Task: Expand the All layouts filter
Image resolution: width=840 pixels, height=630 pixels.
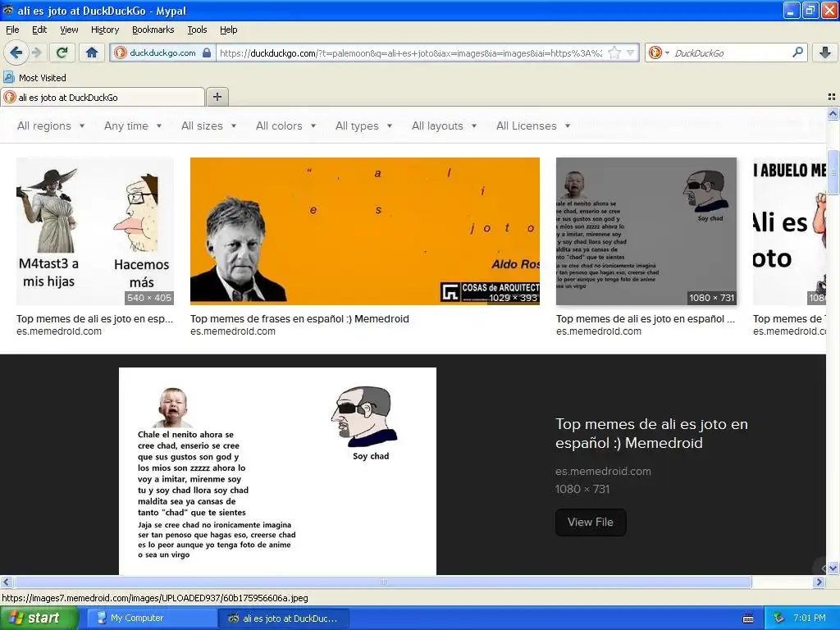Action: (x=444, y=126)
